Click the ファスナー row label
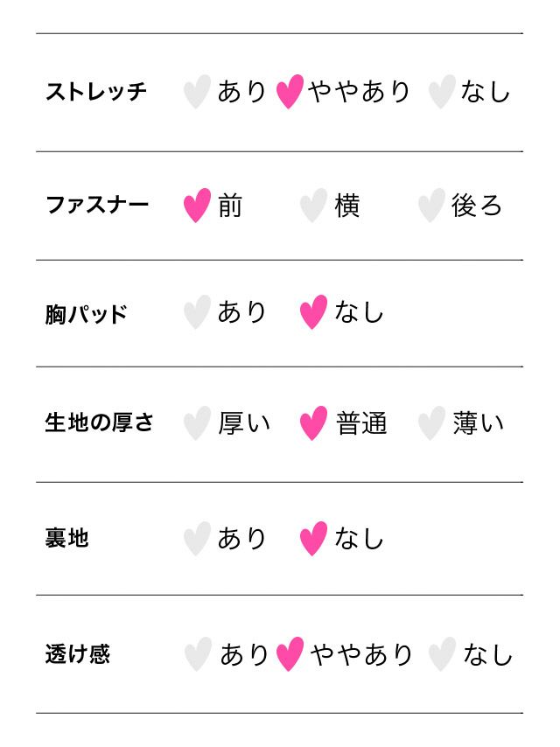This screenshot has height=747, width=560. click(x=97, y=206)
